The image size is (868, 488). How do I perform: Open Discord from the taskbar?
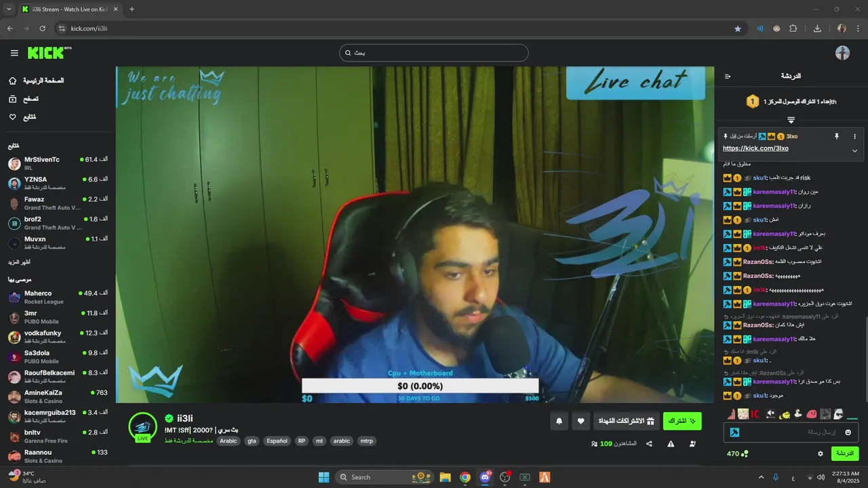[x=485, y=477]
